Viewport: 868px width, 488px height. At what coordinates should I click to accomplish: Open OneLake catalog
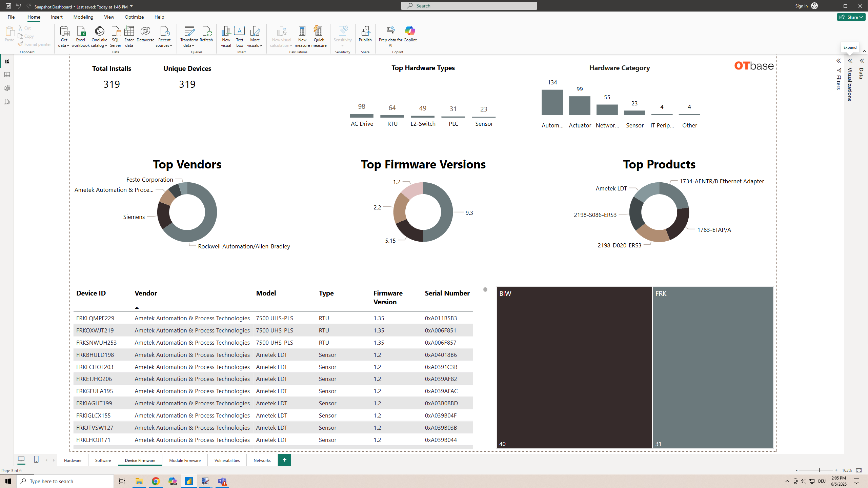(x=99, y=37)
